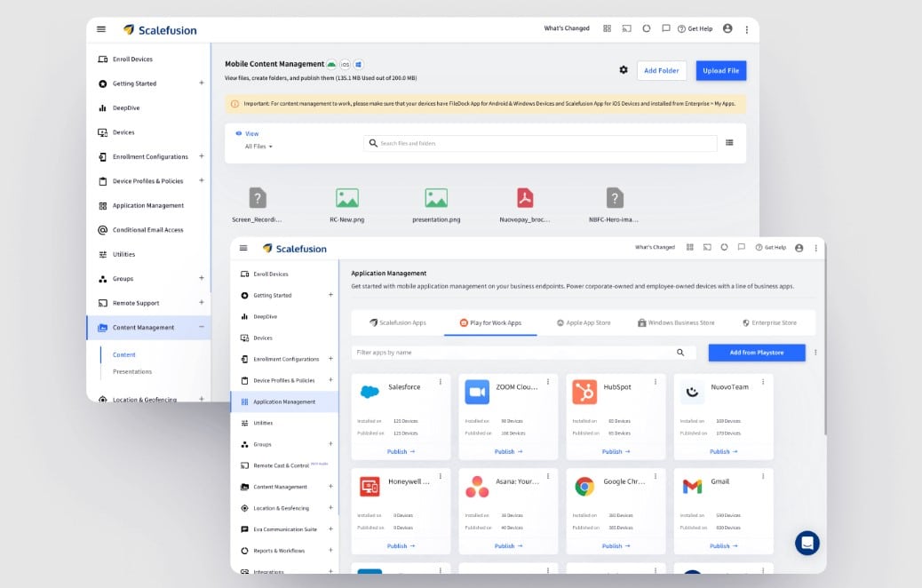Open Remote Cast & Control in the sidebar
This screenshot has height=588, width=922.
click(x=281, y=465)
